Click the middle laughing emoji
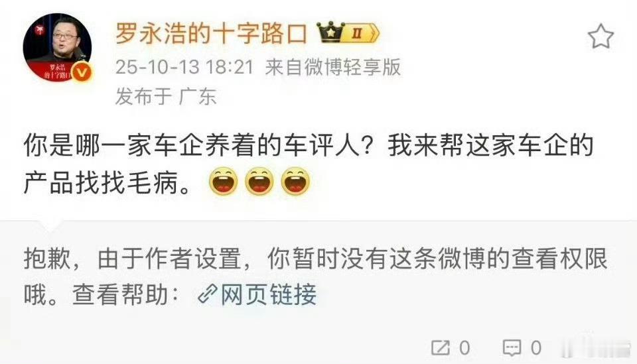Screen dimensions: 637x364 [259, 181]
